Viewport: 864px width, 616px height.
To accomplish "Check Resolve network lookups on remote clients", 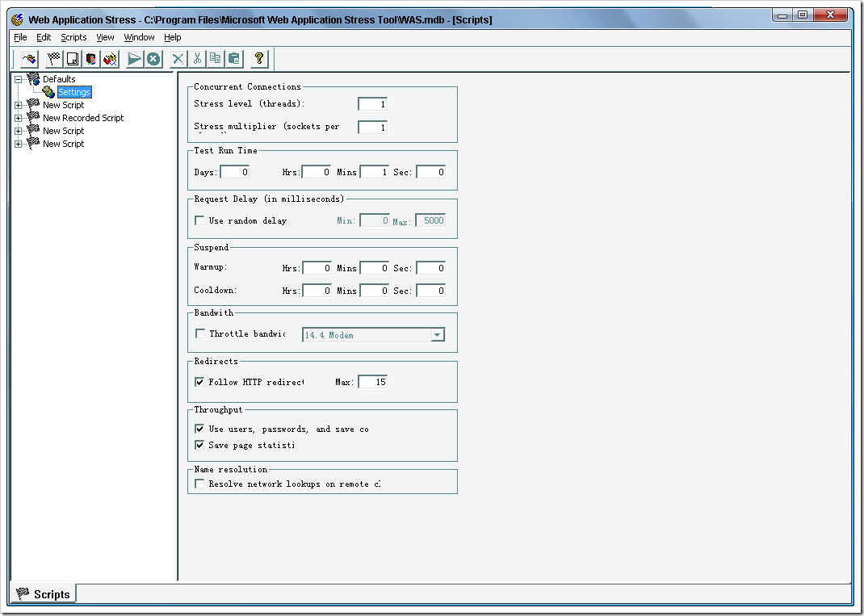I will coord(199,484).
